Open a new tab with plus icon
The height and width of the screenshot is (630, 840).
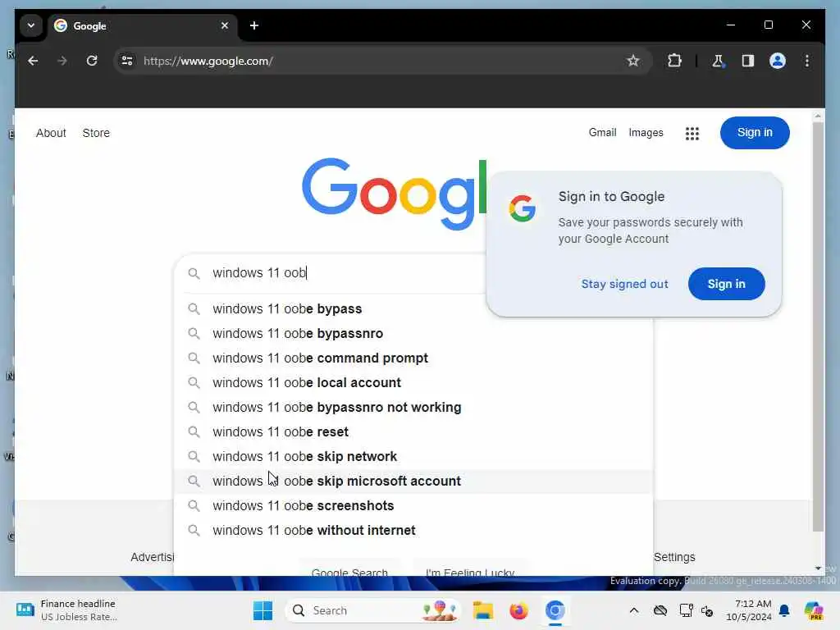pos(254,25)
